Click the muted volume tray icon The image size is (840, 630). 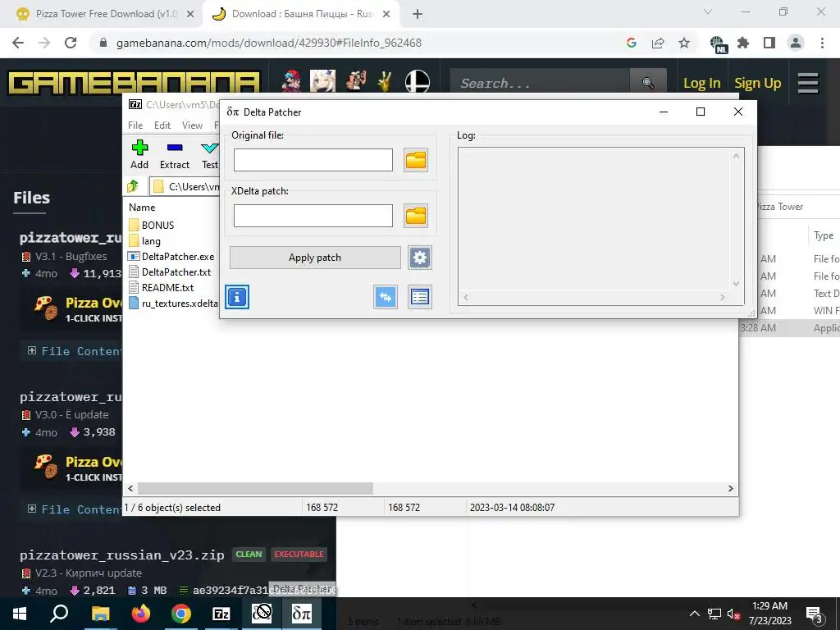[x=733, y=614]
